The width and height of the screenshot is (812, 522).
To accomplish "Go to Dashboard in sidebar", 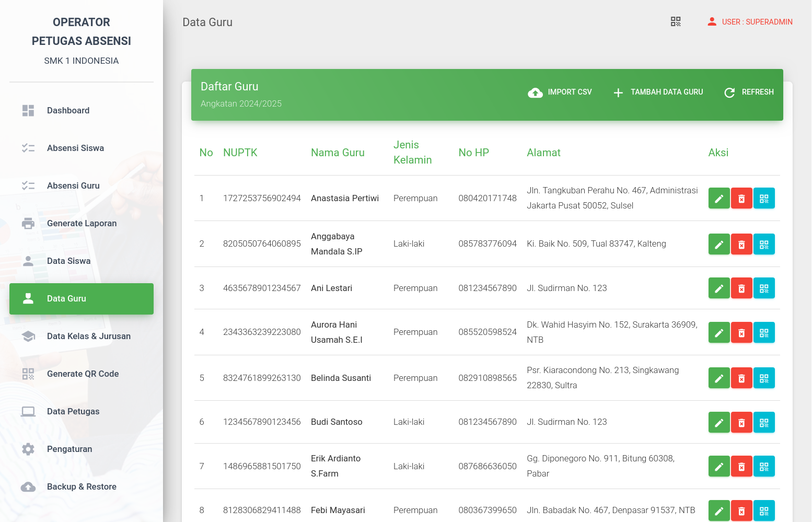I will (x=82, y=110).
